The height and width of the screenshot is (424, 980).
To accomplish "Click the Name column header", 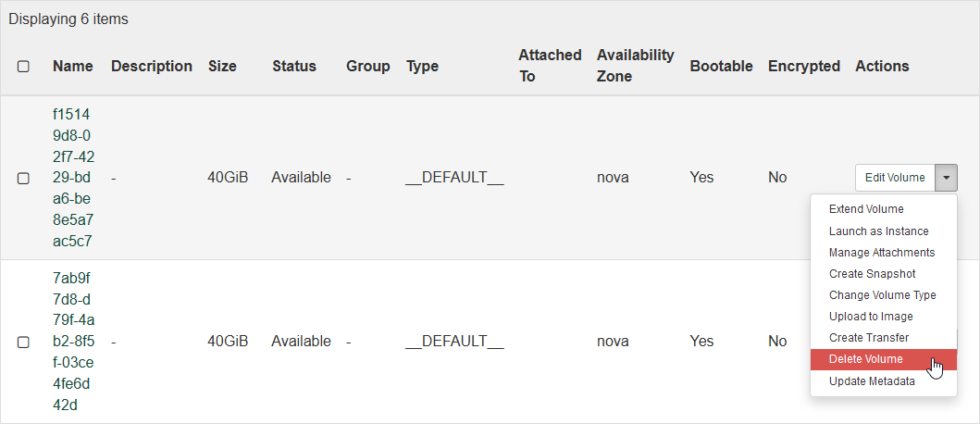I will pyautogui.click(x=72, y=67).
